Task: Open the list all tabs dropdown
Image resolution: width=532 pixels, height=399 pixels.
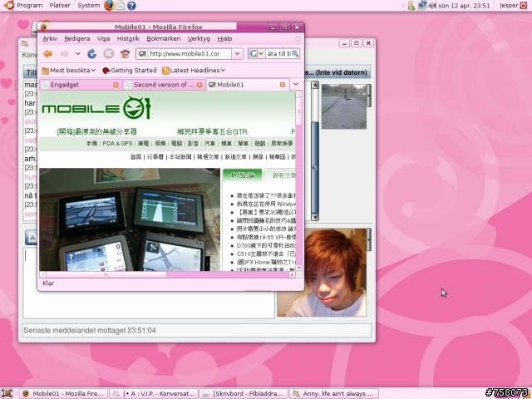Action: (x=296, y=84)
